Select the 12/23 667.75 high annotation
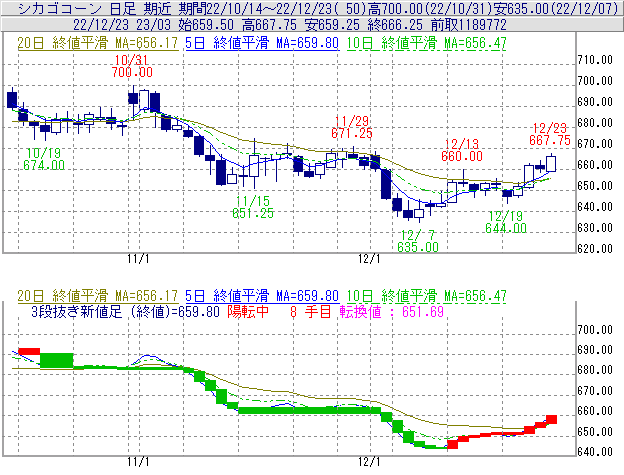Viewport: 624px width, 475px height. point(550,134)
